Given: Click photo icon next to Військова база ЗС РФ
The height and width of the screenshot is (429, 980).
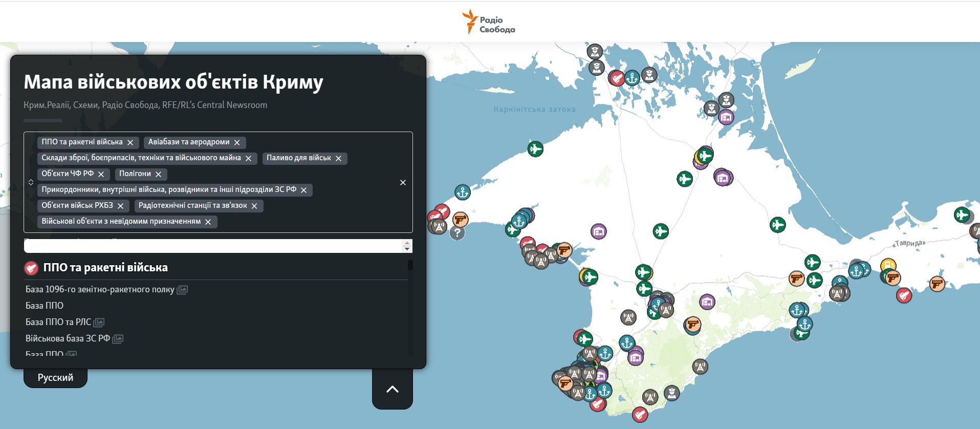Looking at the screenshot, I should click(x=118, y=339).
